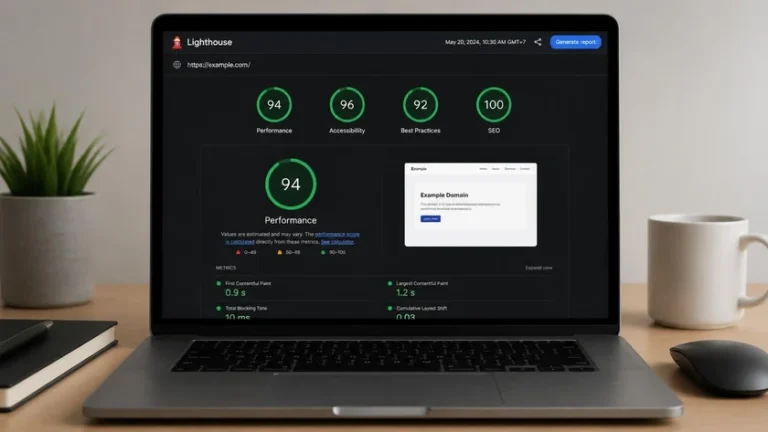
Task: Click the large Performance 94 gauge
Action: coord(291,184)
